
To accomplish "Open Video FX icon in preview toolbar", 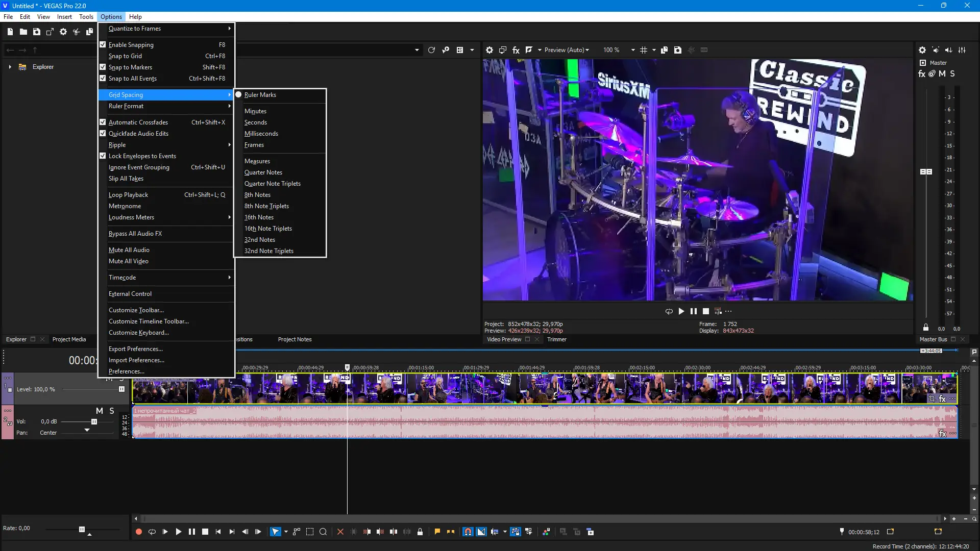I will pyautogui.click(x=516, y=50).
